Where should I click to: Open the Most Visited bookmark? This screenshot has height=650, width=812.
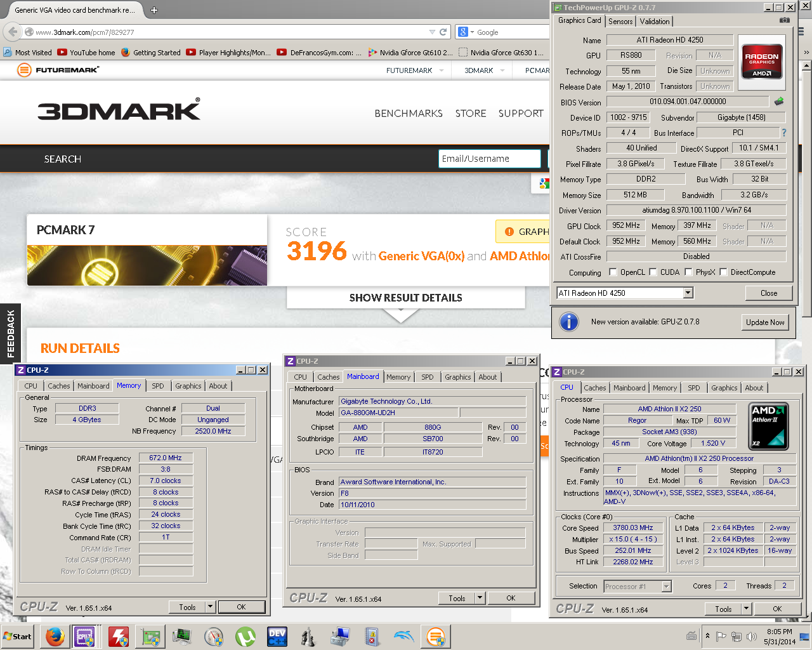28,53
